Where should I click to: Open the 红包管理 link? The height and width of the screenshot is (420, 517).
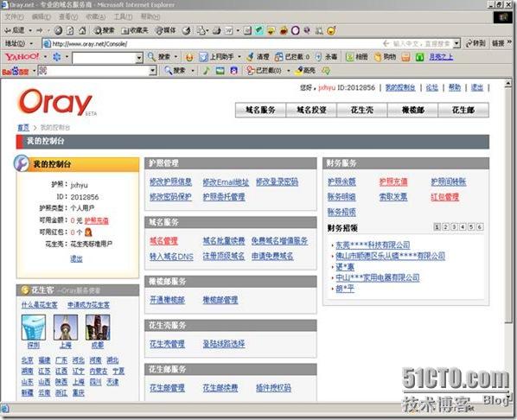[444, 197]
